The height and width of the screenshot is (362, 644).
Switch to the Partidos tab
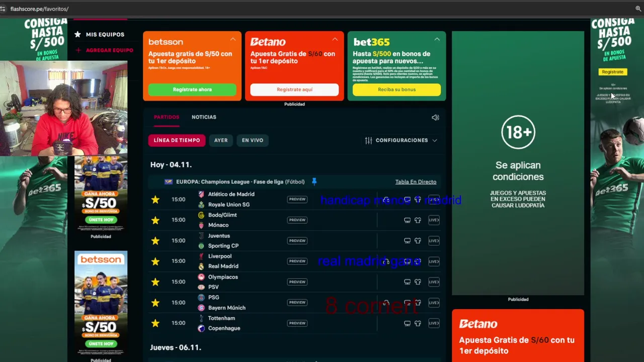(x=166, y=117)
